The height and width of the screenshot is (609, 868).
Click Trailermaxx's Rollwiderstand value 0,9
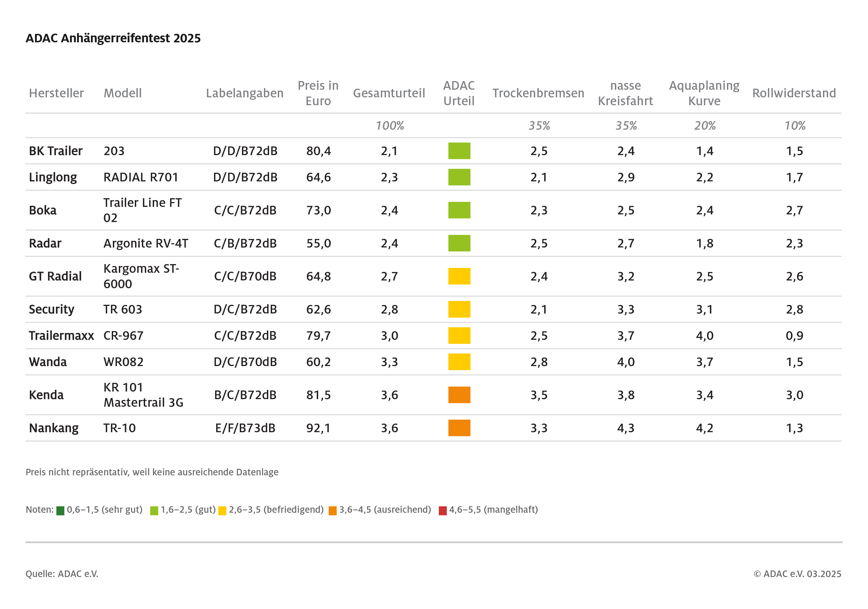coord(794,335)
